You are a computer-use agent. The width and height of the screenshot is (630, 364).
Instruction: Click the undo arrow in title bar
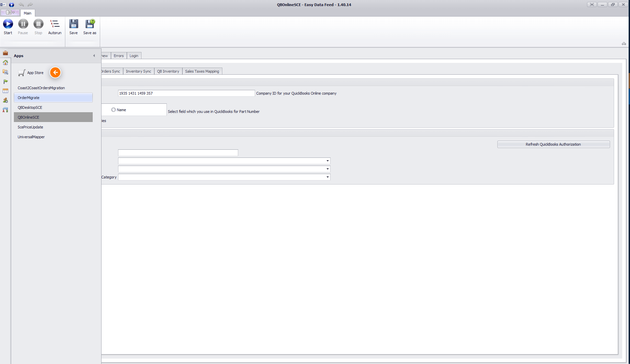tap(21, 5)
